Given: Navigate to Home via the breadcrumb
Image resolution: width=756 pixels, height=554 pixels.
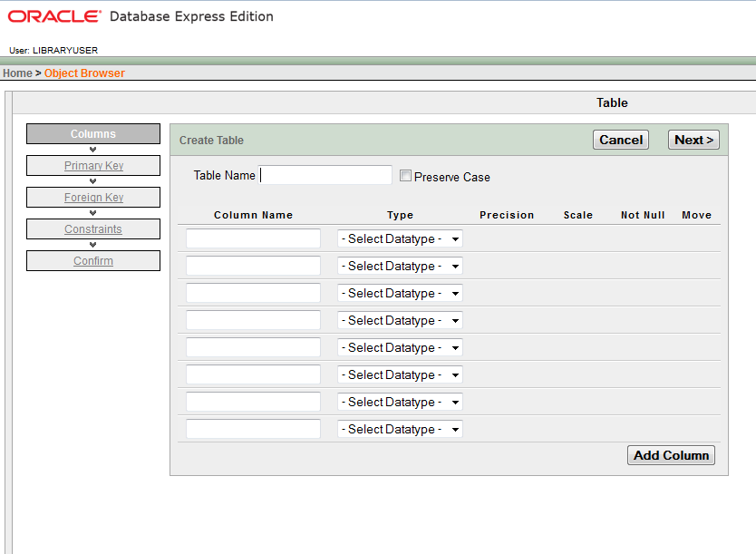Looking at the screenshot, I should point(16,73).
